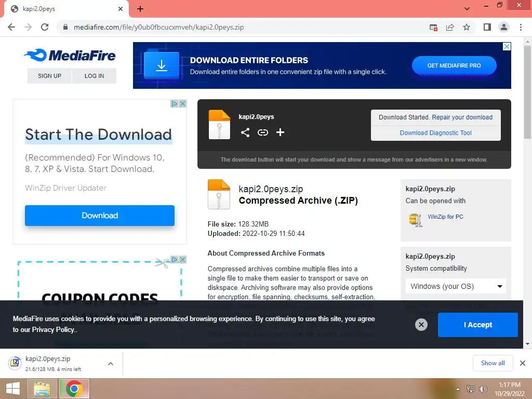Close the downloads bar
532x399 pixels.
523,363
